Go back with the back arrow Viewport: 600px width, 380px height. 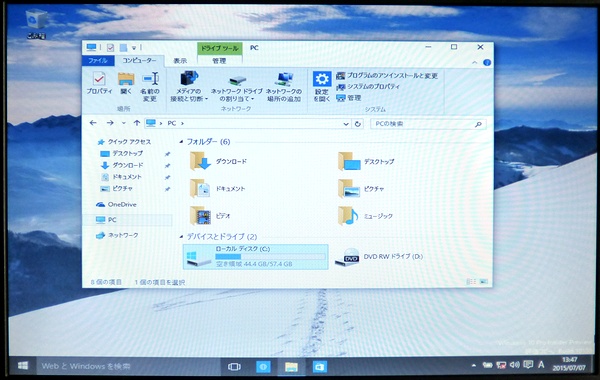click(93, 123)
